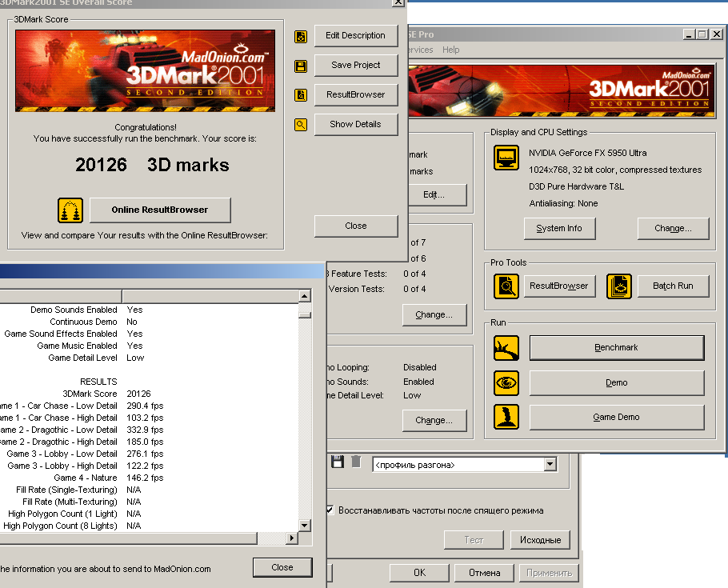Click Close in the details window
This screenshot has height=588, width=728.
282,567
